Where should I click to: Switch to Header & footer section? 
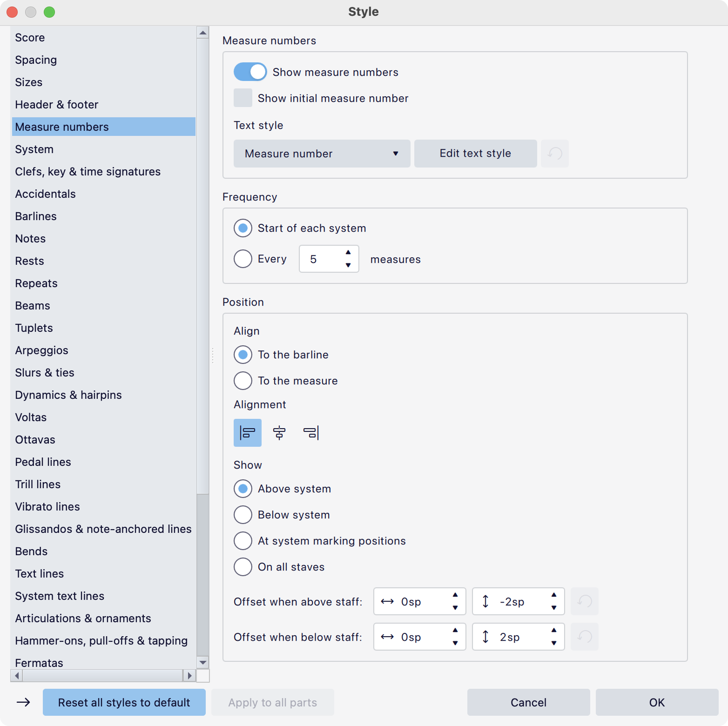(x=57, y=105)
